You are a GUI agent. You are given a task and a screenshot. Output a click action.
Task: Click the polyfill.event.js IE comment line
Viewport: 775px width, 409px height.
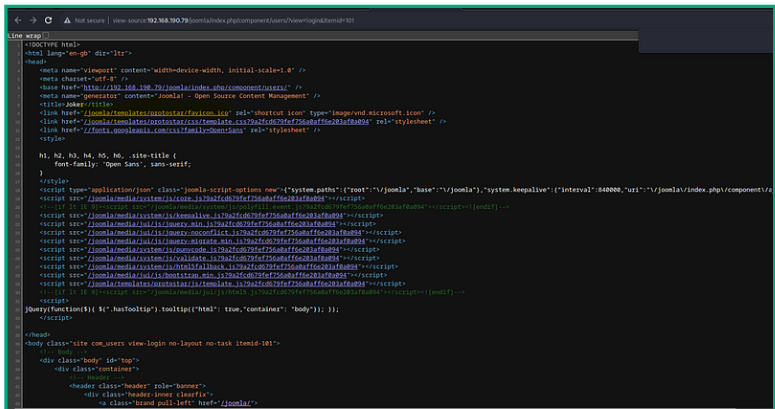[x=274, y=207]
